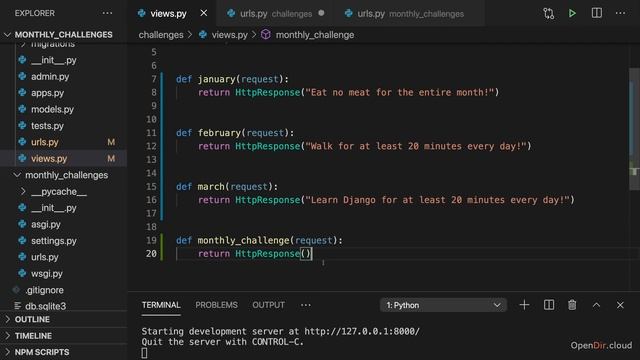
Task: Open the OUTPUT panel tab
Action: tap(269, 305)
